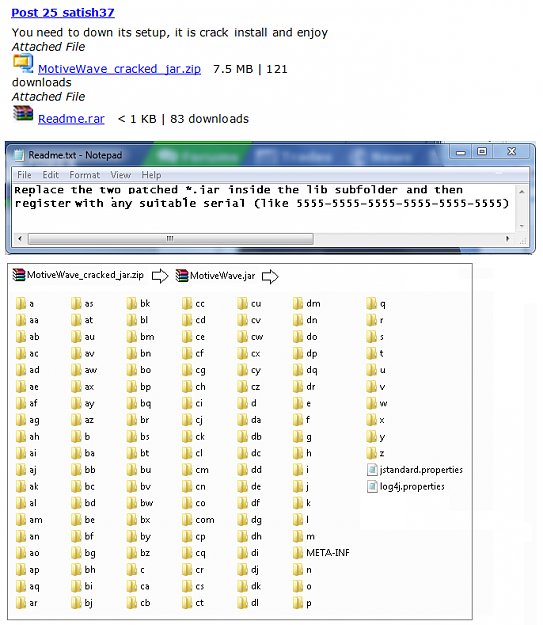The height and width of the screenshot is (625, 543).
Task: Select the folder named h
Action: coord(302,453)
